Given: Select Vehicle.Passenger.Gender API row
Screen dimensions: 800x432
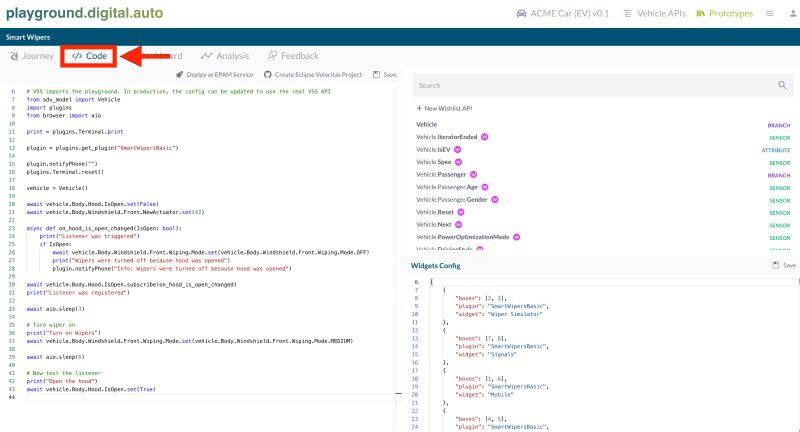Looking at the screenshot, I should coord(603,199).
